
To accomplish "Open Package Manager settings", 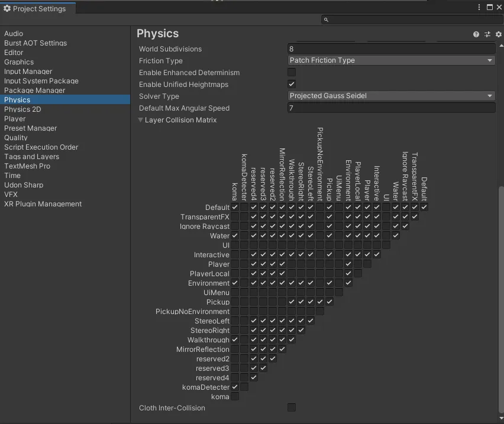I will pos(65,90).
